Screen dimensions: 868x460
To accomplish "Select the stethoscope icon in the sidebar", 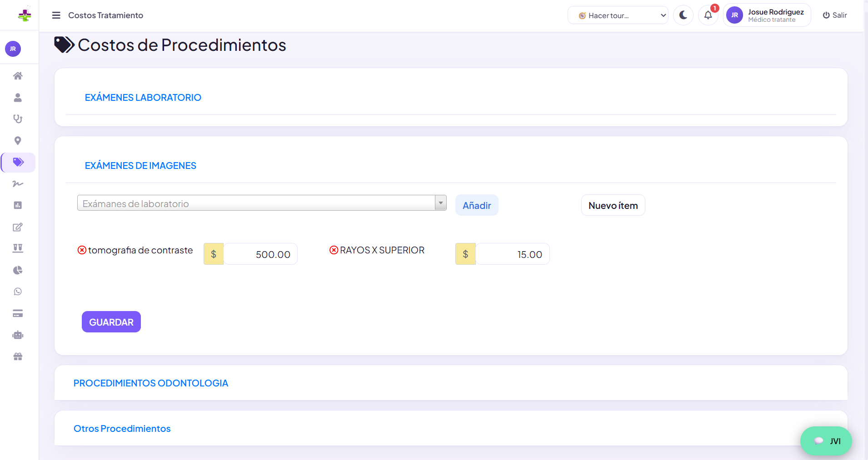I will pos(18,119).
